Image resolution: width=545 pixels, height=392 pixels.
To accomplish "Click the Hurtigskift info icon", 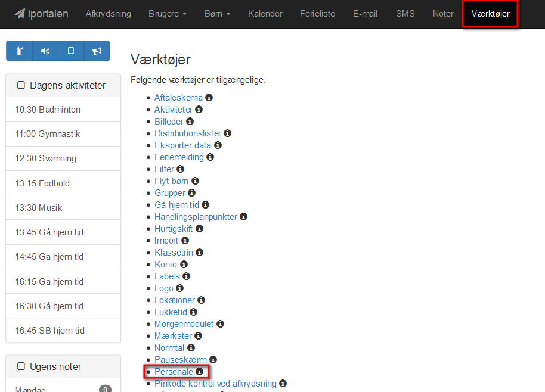I will click(199, 228).
